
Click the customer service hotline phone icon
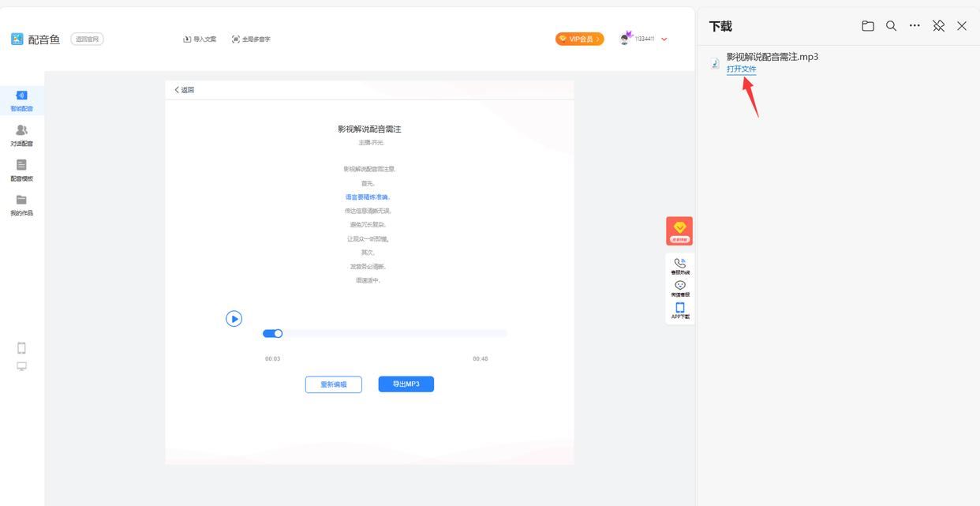click(679, 264)
